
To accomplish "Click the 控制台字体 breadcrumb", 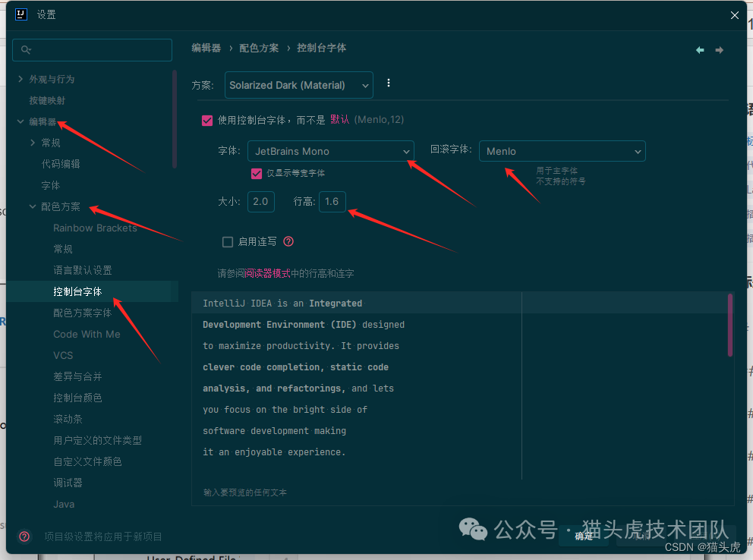I will click(322, 48).
